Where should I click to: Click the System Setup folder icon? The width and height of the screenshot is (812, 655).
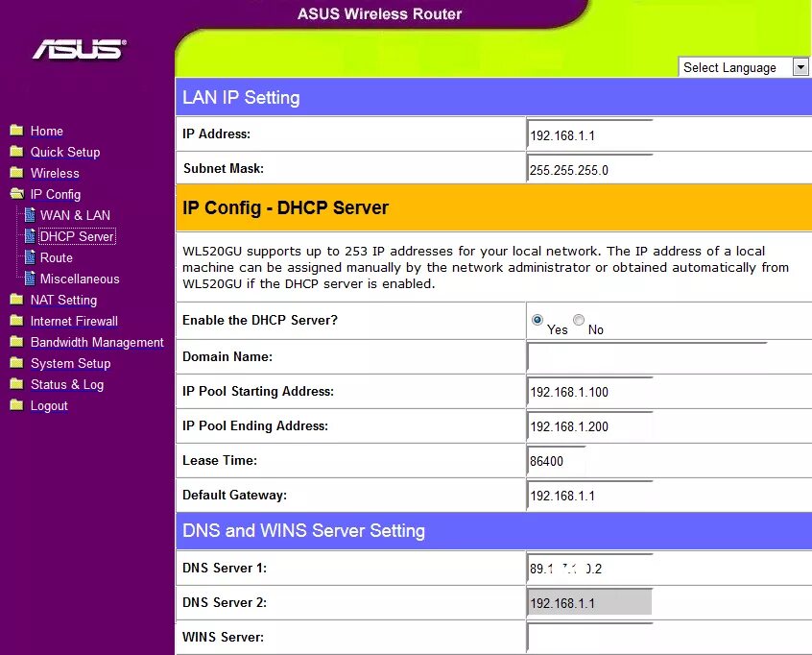click(16, 363)
